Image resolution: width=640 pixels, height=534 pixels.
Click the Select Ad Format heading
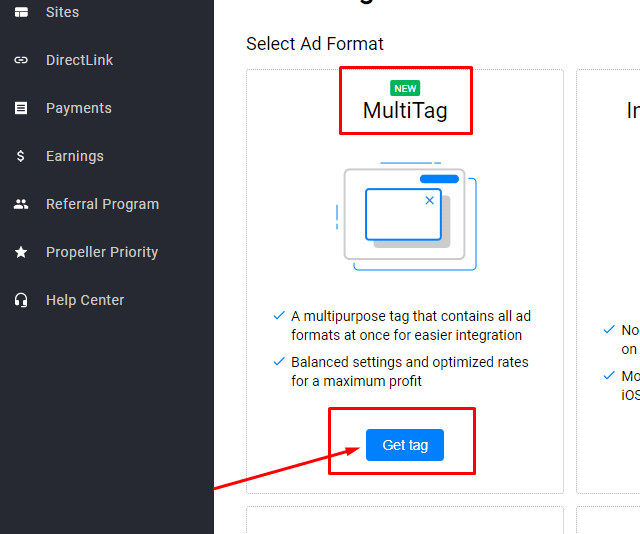(x=315, y=44)
